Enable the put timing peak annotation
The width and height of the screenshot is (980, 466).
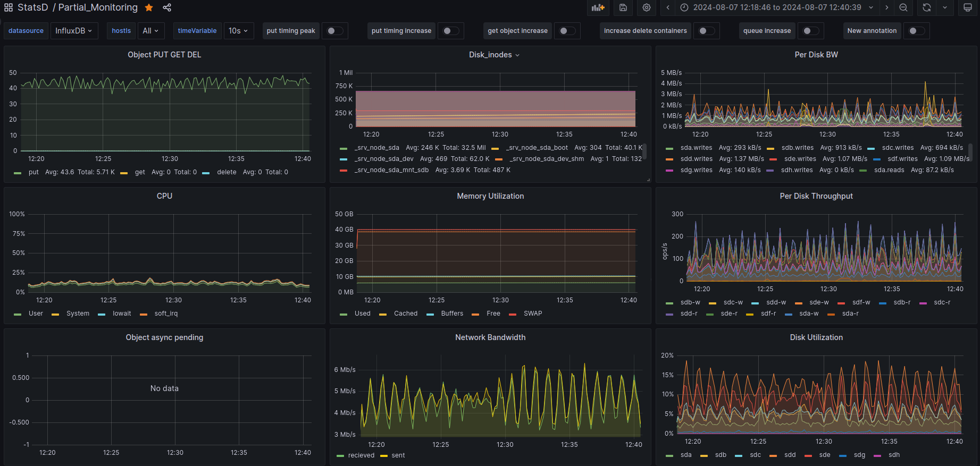(x=335, y=31)
